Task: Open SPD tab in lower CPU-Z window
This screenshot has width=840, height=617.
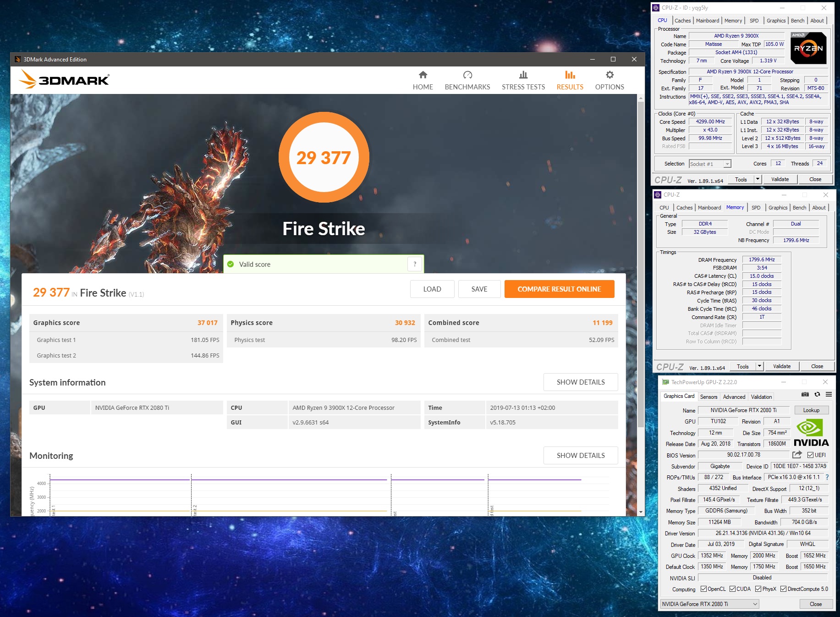Action: (x=756, y=208)
